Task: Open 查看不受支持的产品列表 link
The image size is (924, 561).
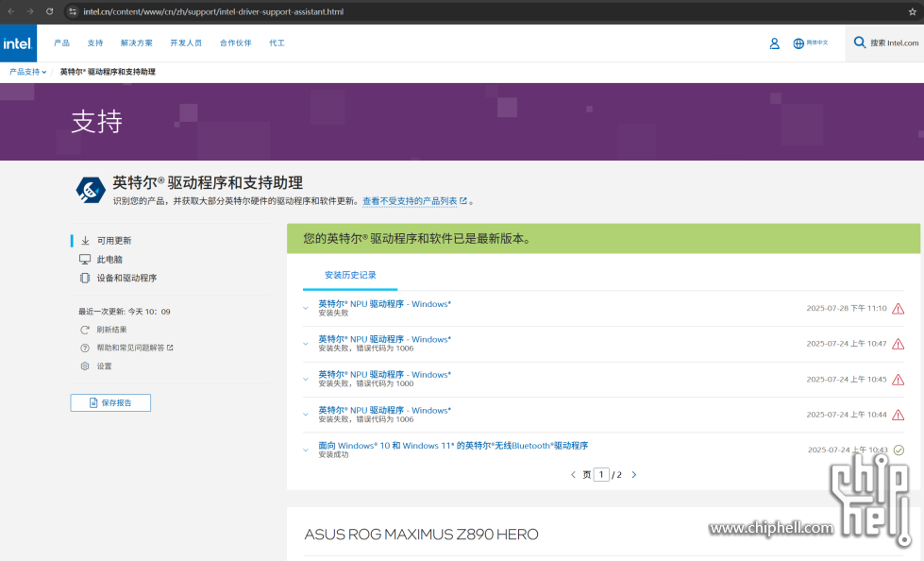Action: (414, 201)
